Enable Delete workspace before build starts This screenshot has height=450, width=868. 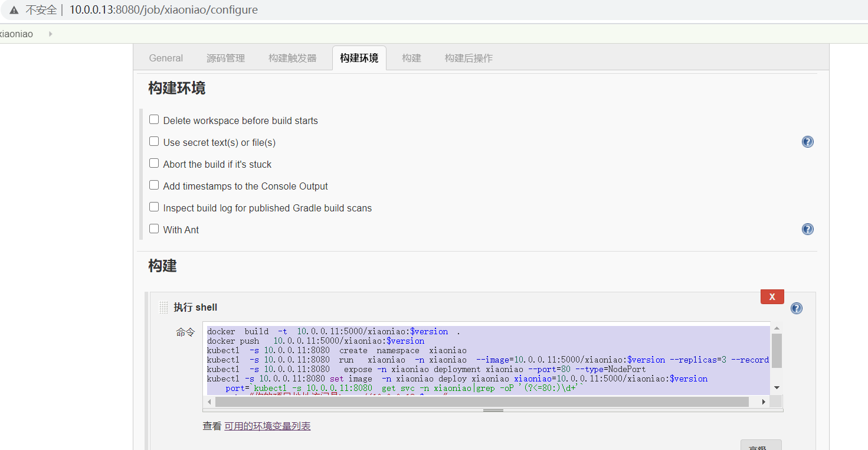tap(154, 120)
